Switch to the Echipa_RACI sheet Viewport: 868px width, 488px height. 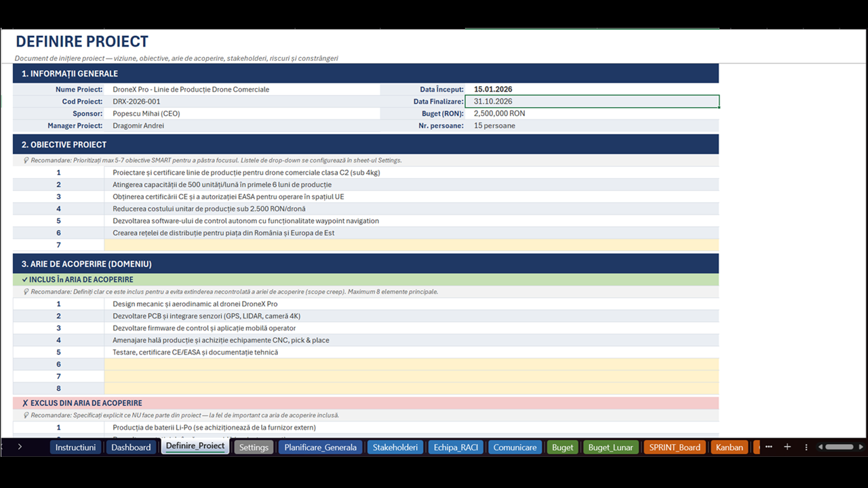[456, 447]
